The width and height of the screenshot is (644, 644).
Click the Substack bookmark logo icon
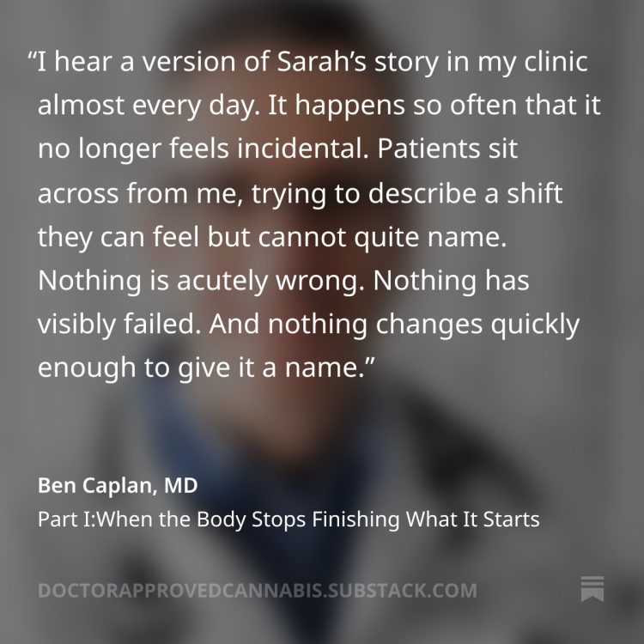592,590
